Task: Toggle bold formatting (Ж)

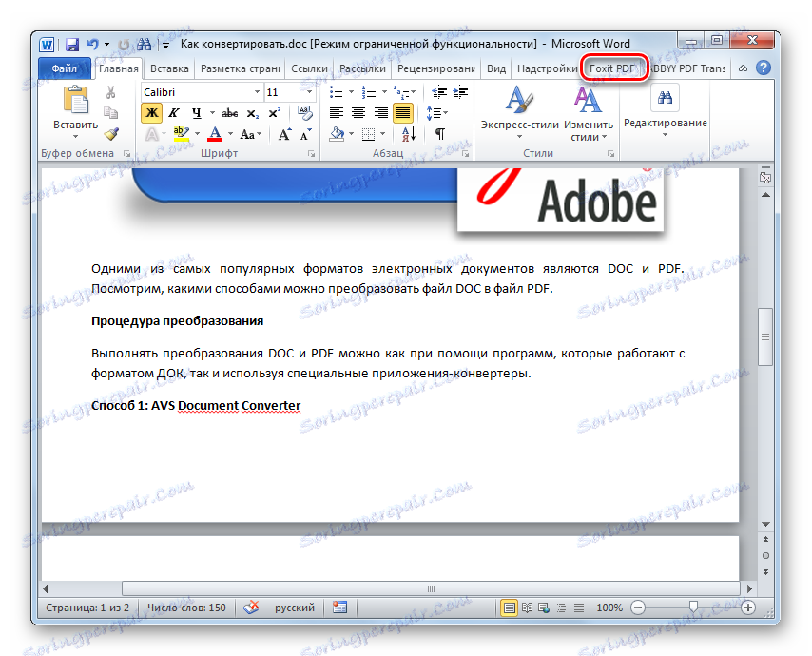Action: [152, 113]
